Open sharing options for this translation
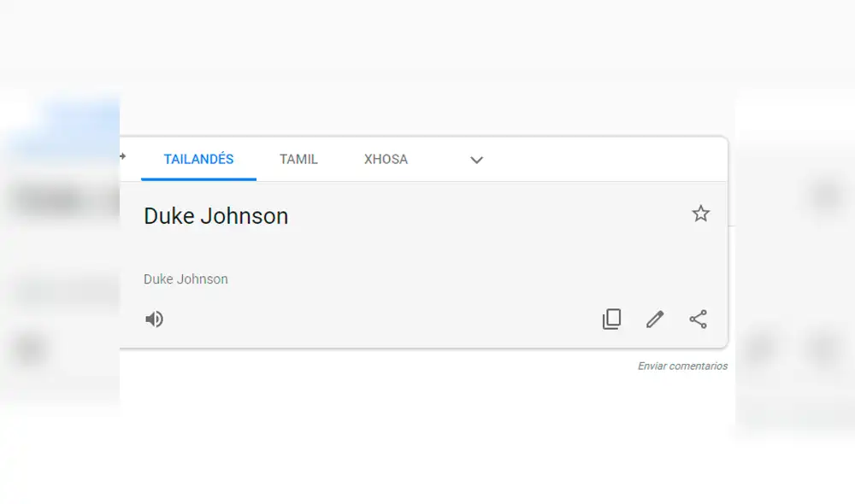 [x=698, y=319]
